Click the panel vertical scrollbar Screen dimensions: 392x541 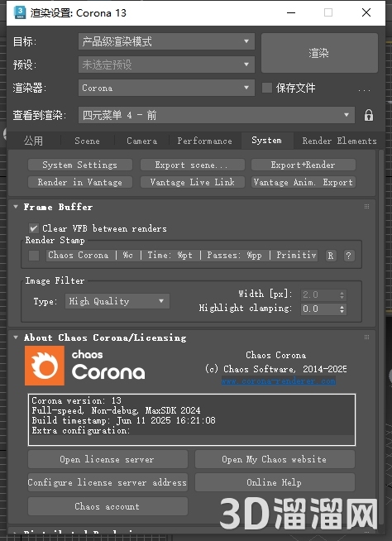381,338
